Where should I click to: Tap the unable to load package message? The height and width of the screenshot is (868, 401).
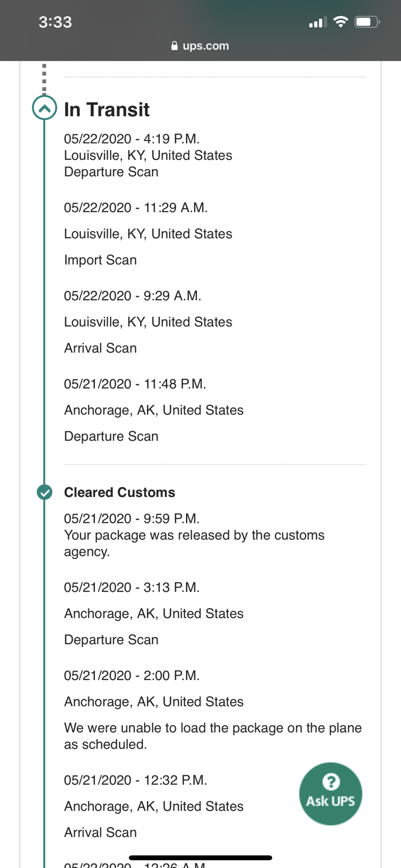(x=213, y=736)
